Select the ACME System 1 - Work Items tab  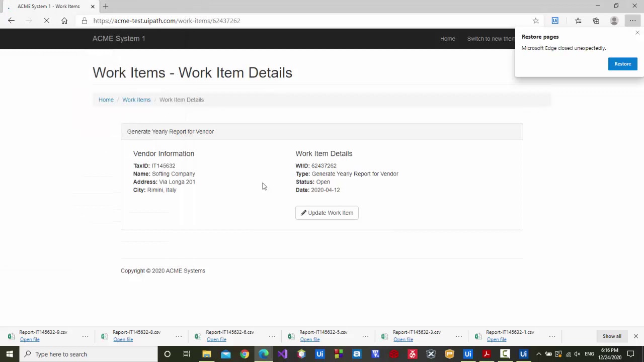pyautogui.click(x=48, y=7)
